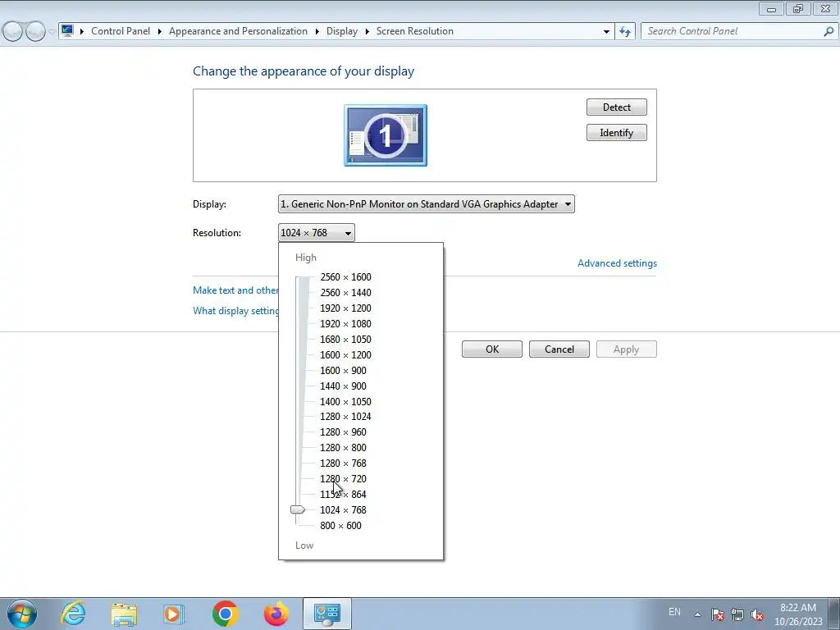Select 1280 × 768 resolution

(343, 463)
